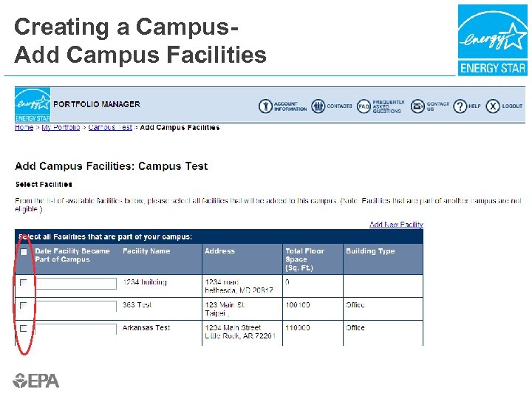Image resolution: width=532 pixels, height=399 pixels.
Task: Go to the Home breadcrumb link
Action: [x=24, y=128]
